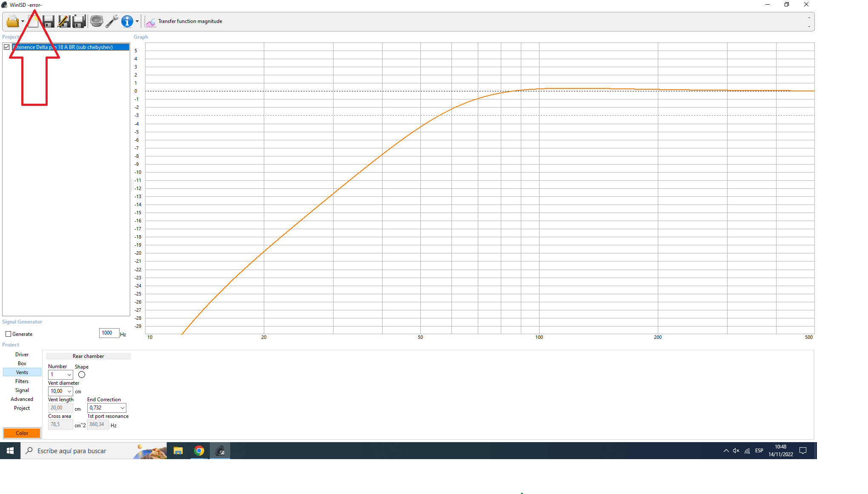Click the muted volume tray icon

point(736,451)
